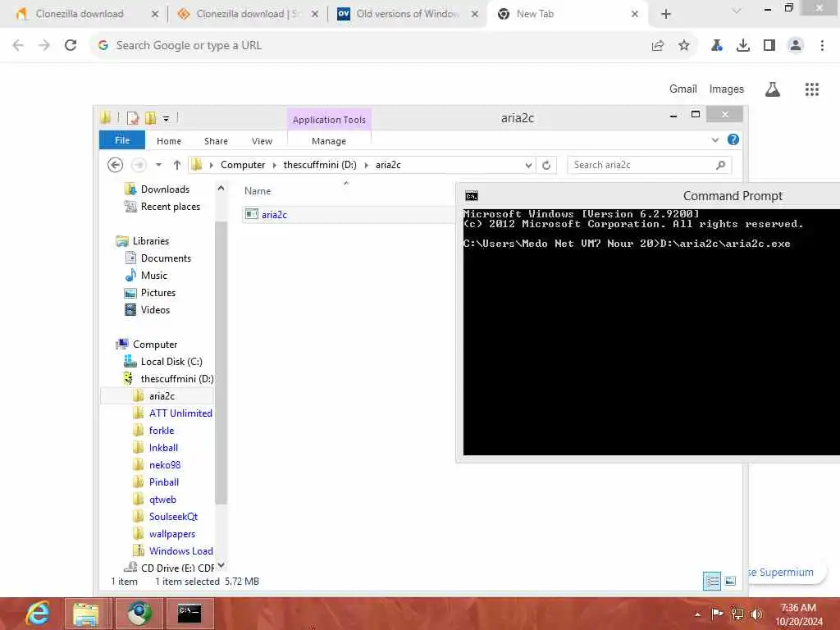Open Images link
Image resolution: width=840 pixels, height=630 pixels.
(x=727, y=89)
